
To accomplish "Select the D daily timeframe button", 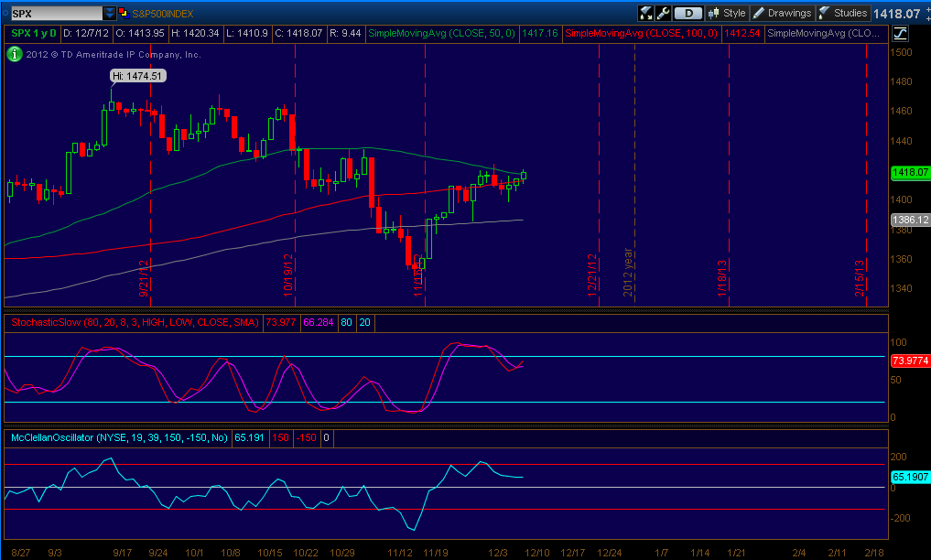I will point(688,13).
